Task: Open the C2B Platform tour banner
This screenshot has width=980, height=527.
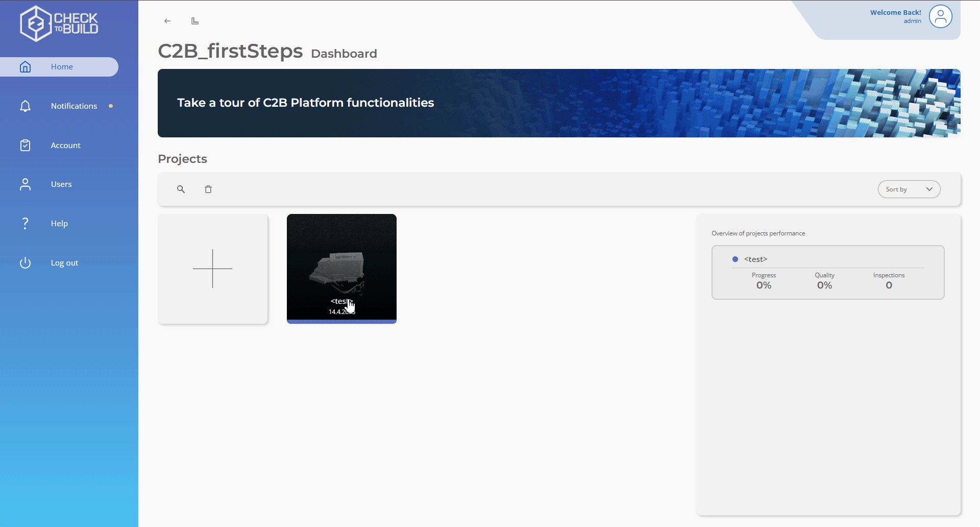Action: point(559,103)
